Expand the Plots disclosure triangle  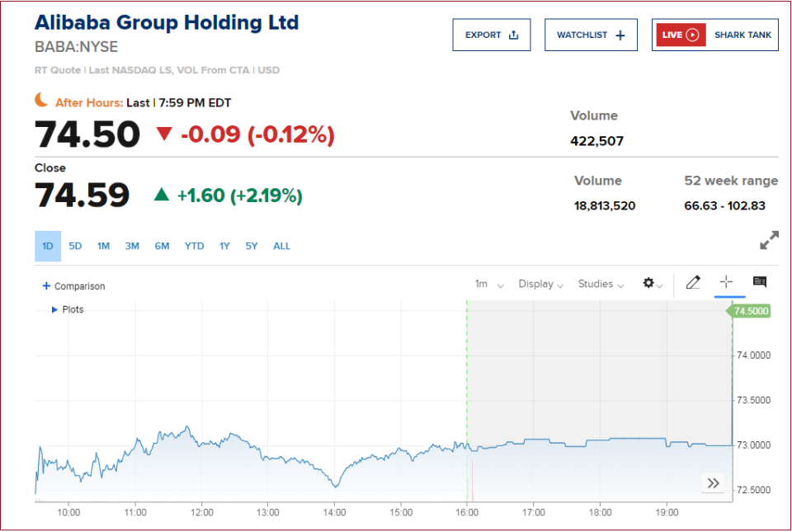click(x=54, y=309)
